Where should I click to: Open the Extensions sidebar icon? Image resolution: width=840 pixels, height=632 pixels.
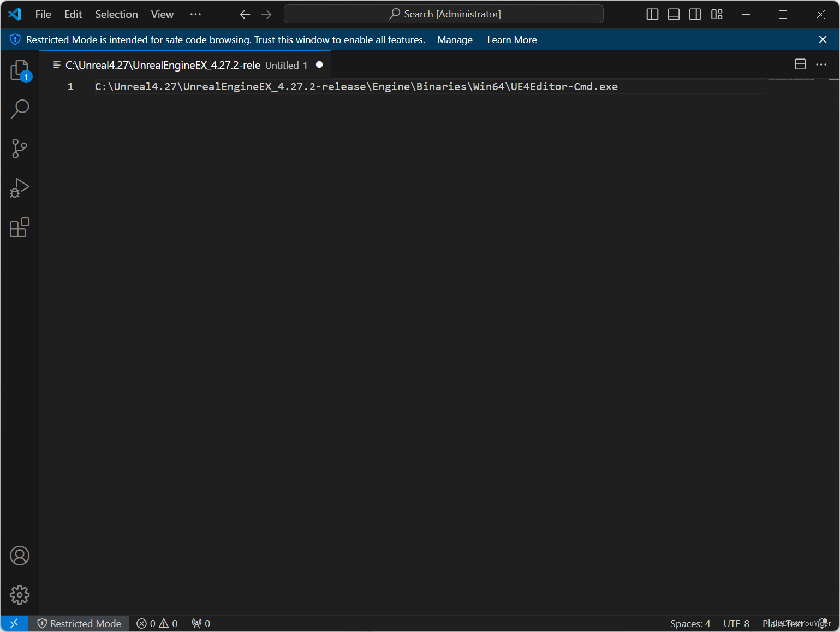pos(20,228)
